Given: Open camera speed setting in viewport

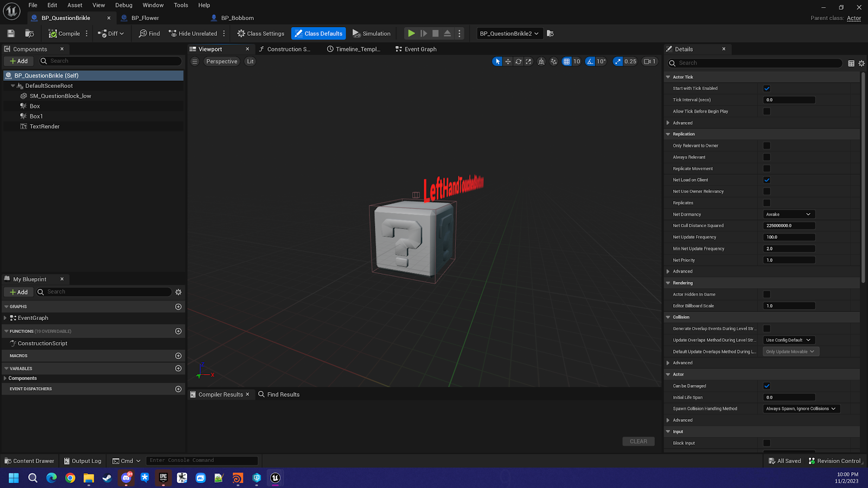Looking at the screenshot, I should tap(650, 61).
